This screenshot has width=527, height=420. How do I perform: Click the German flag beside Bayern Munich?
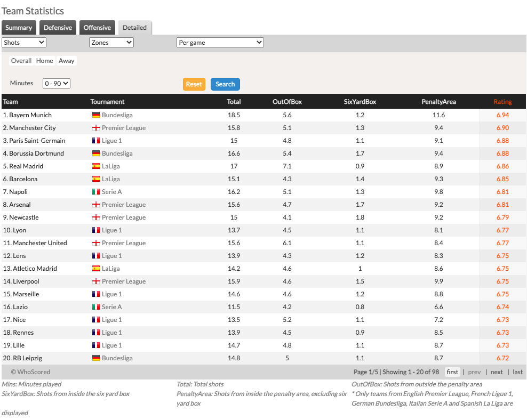[96, 115]
